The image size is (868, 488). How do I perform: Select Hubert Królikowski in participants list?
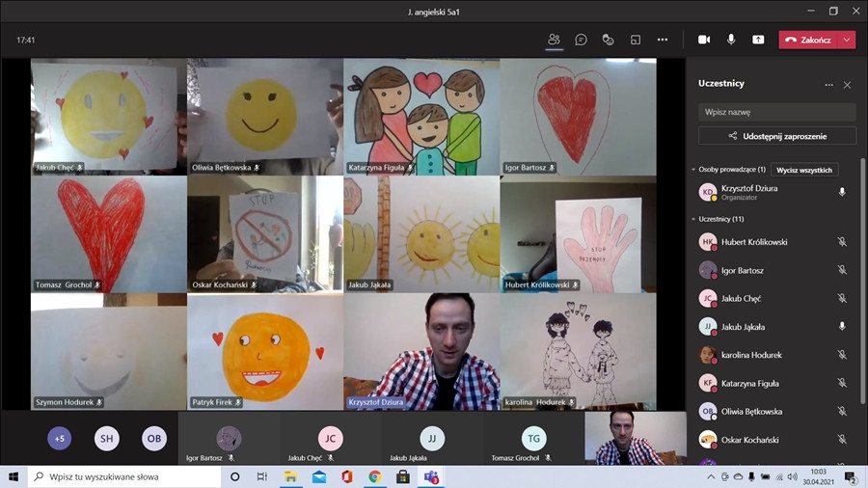click(x=773, y=242)
